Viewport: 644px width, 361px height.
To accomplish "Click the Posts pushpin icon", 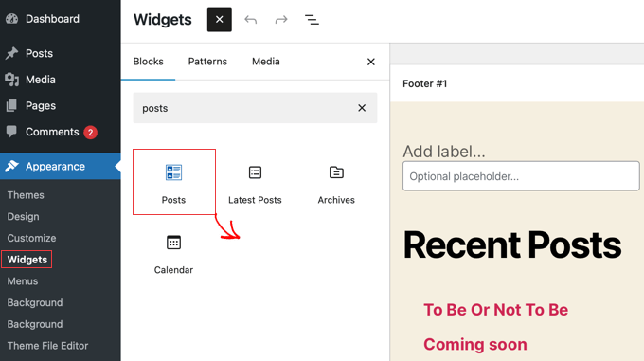I will pos(12,53).
